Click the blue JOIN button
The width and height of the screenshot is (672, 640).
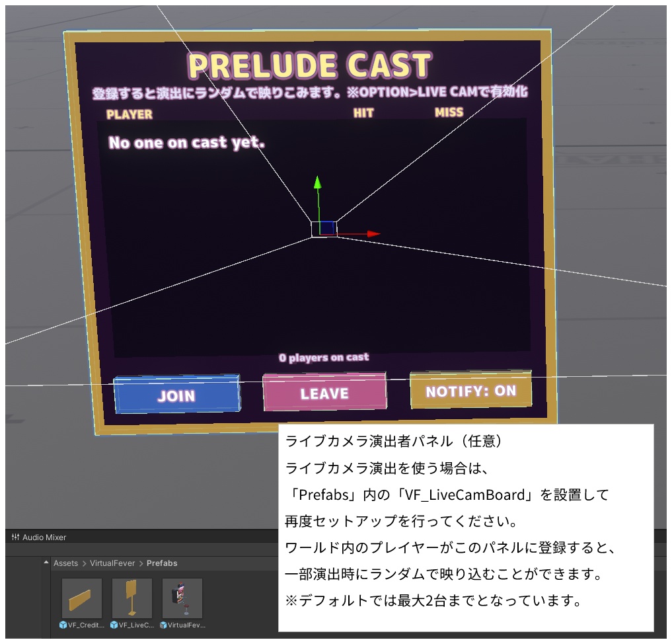click(177, 394)
